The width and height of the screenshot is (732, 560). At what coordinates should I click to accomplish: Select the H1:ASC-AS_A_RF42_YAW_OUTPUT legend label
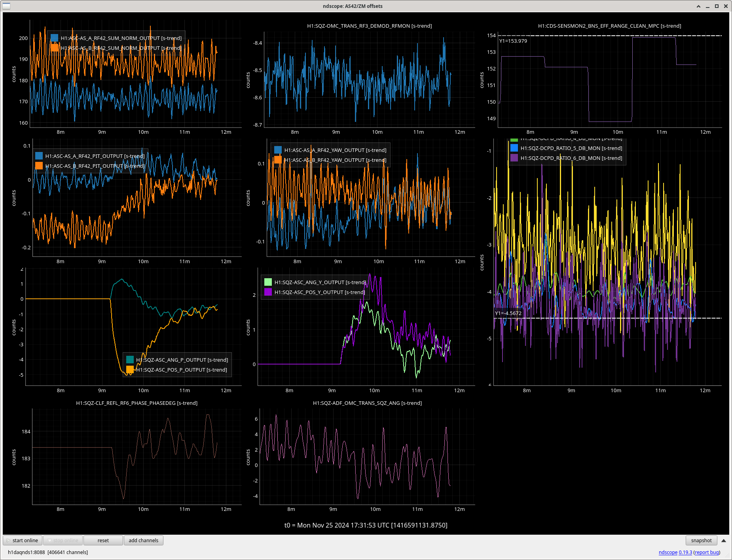335,150
